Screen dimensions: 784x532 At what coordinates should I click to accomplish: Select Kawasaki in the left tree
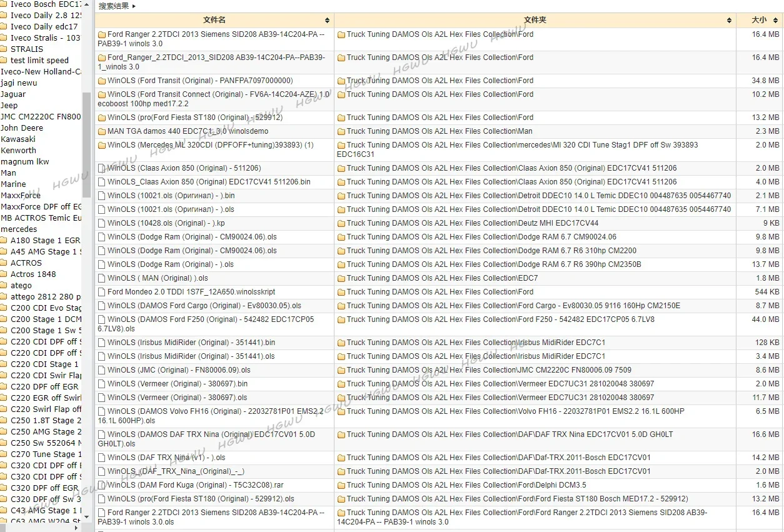[x=18, y=139]
